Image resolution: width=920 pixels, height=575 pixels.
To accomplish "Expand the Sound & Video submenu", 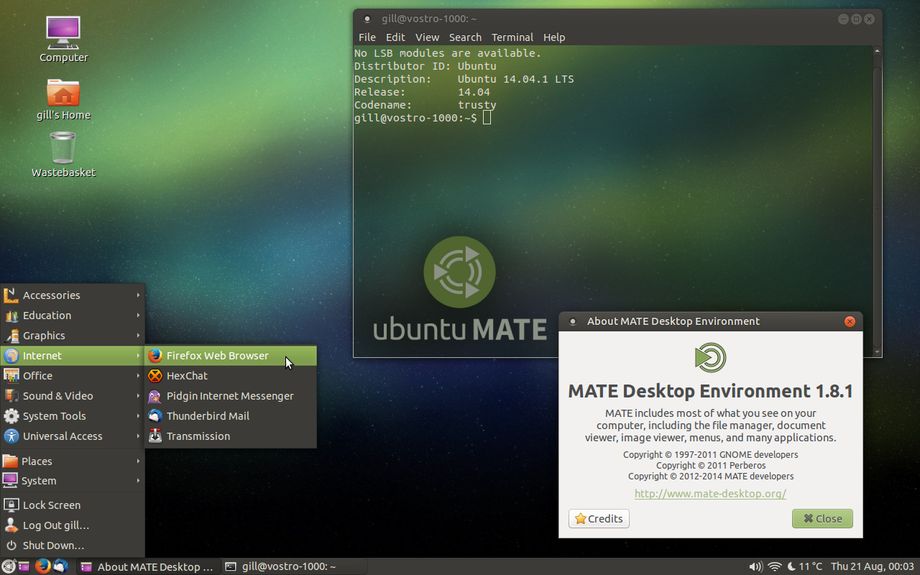I will click(x=58, y=396).
